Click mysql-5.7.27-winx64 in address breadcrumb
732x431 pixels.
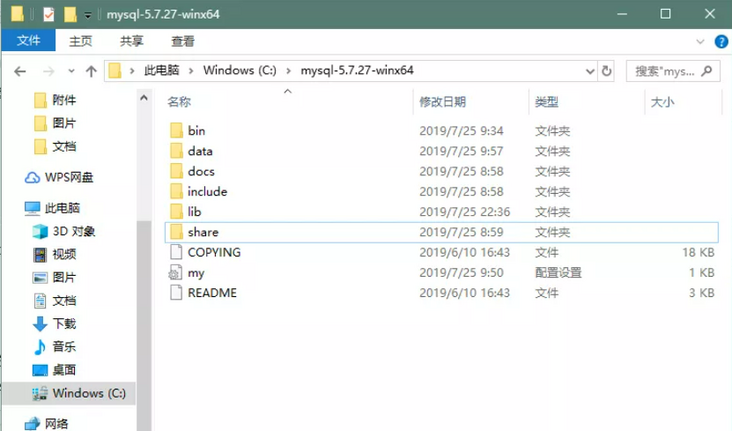point(357,70)
